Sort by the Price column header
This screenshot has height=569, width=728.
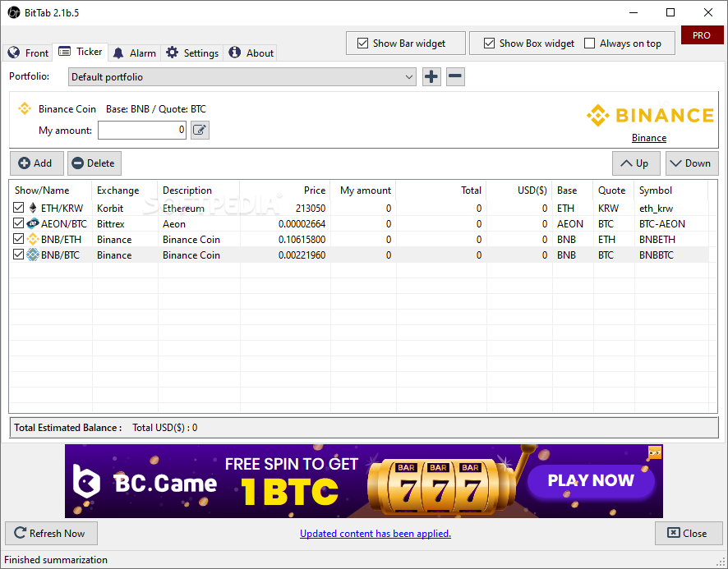point(285,190)
